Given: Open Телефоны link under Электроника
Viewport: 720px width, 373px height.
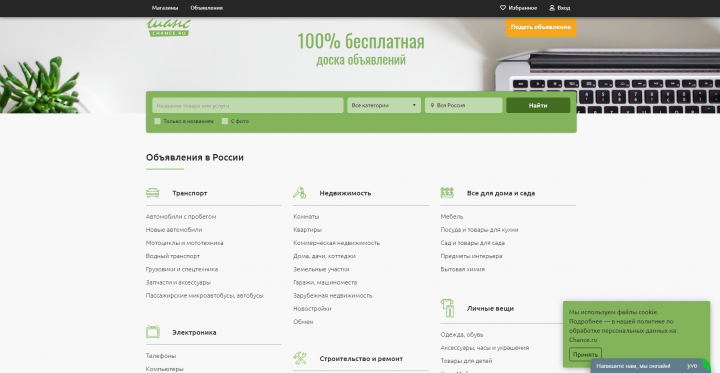Looking at the screenshot, I should click(161, 356).
